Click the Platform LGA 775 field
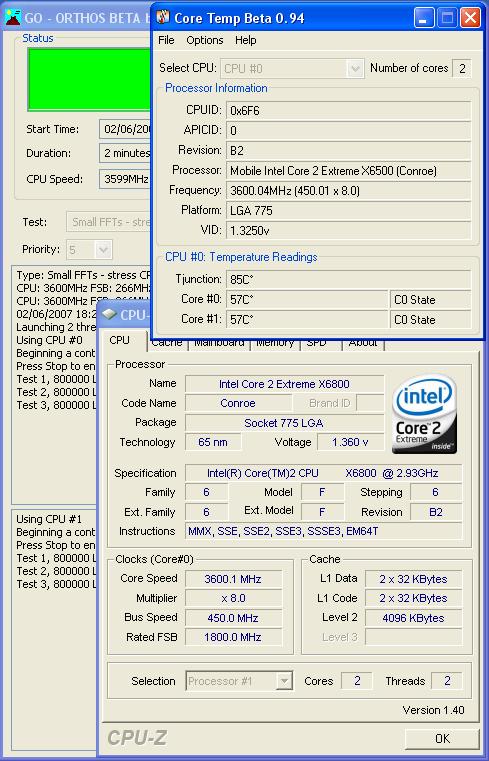This screenshot has width=489, height=761. (348, 210)
